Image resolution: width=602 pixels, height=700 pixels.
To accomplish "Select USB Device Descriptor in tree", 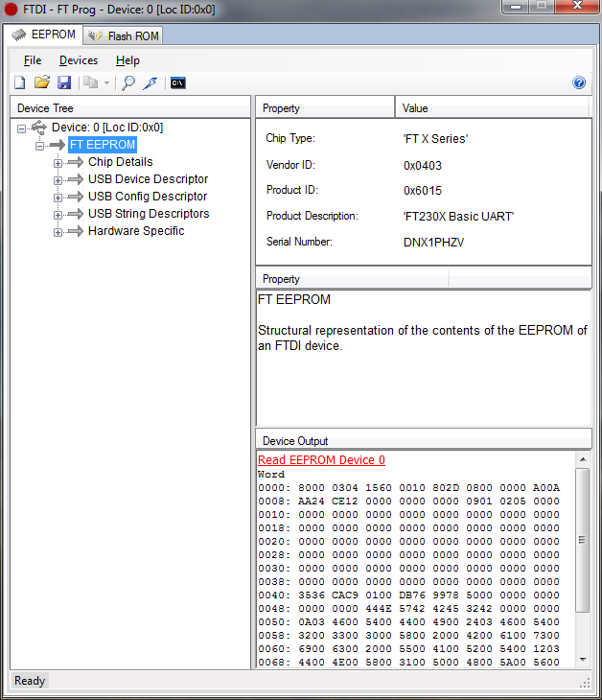I will pos(148,179).
